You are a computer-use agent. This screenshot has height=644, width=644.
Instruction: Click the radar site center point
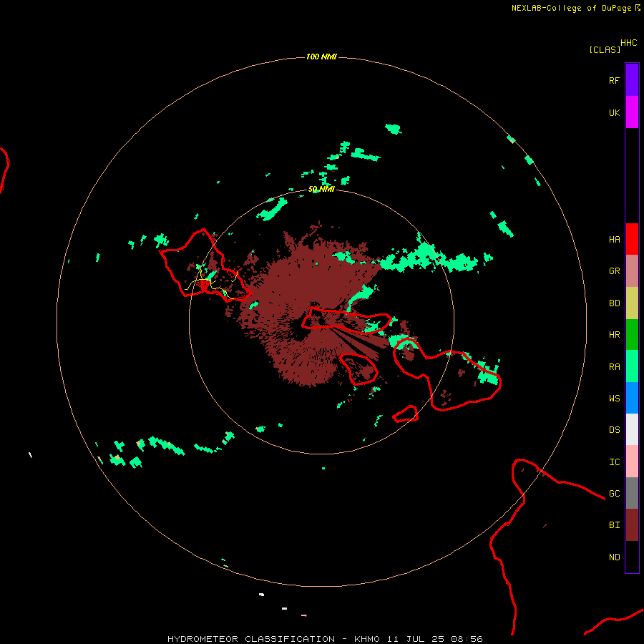(321, 321)
